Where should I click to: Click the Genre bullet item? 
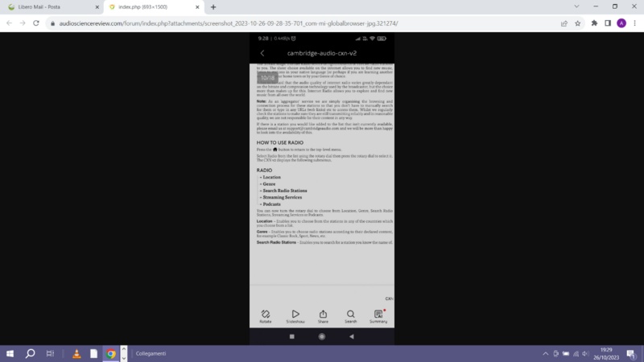point(269,184)
